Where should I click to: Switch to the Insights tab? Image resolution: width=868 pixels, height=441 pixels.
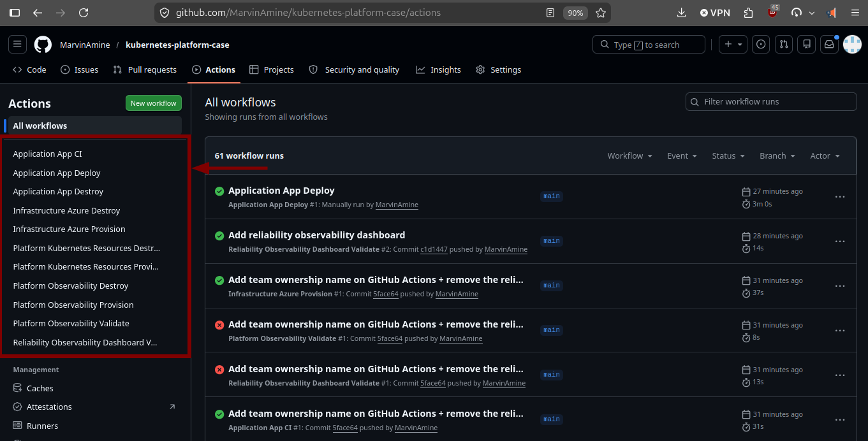pos(438,69)
